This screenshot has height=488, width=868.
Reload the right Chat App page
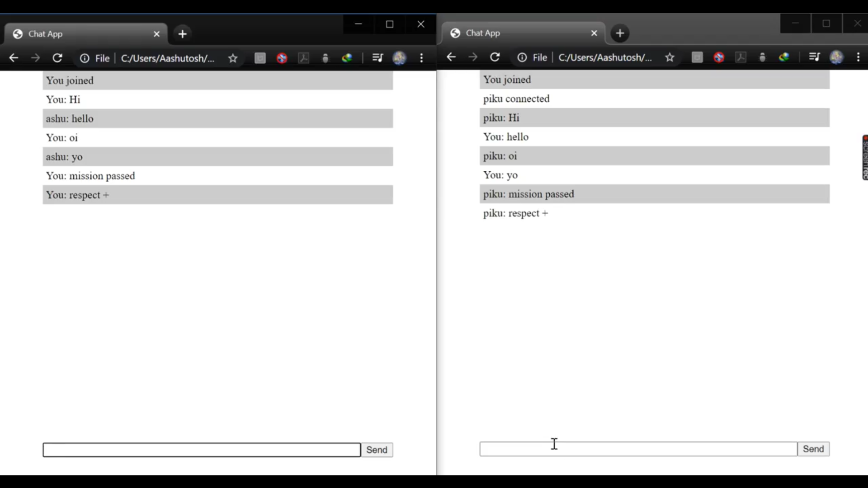pos(495,57)
